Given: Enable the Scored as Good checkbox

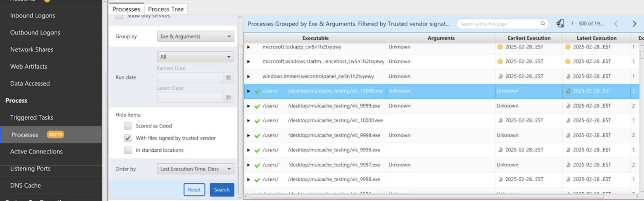Looking at the screenshot, I should click(128, 126).
